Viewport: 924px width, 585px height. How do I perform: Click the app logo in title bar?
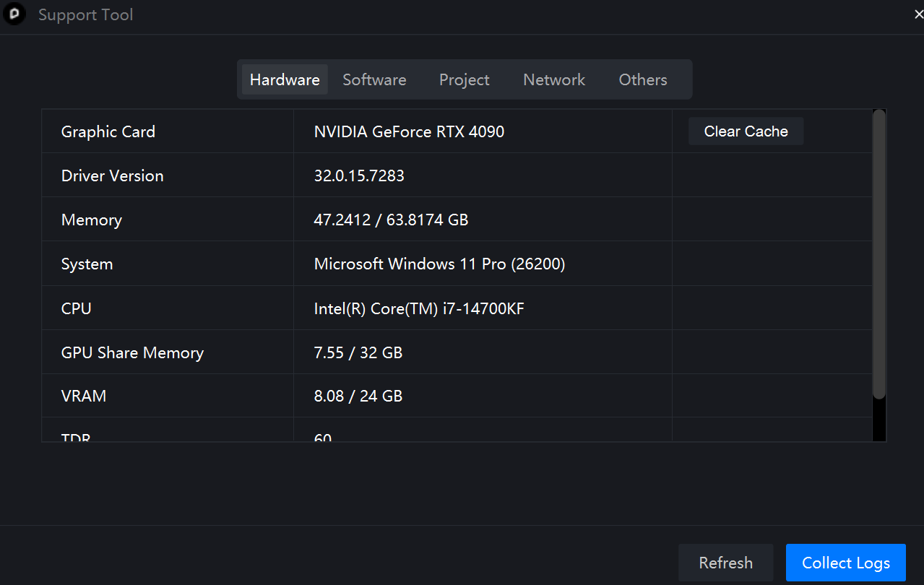coord(14,15)
